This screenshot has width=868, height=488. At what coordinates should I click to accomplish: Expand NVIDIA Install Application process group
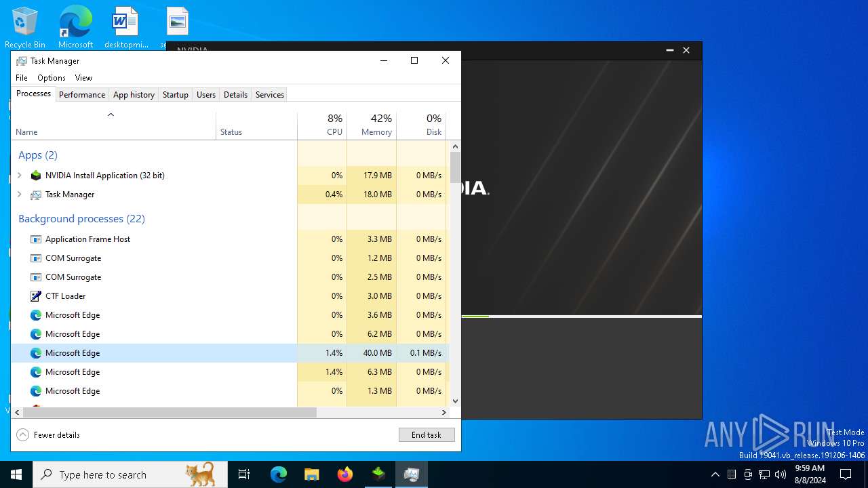(19, 176)
